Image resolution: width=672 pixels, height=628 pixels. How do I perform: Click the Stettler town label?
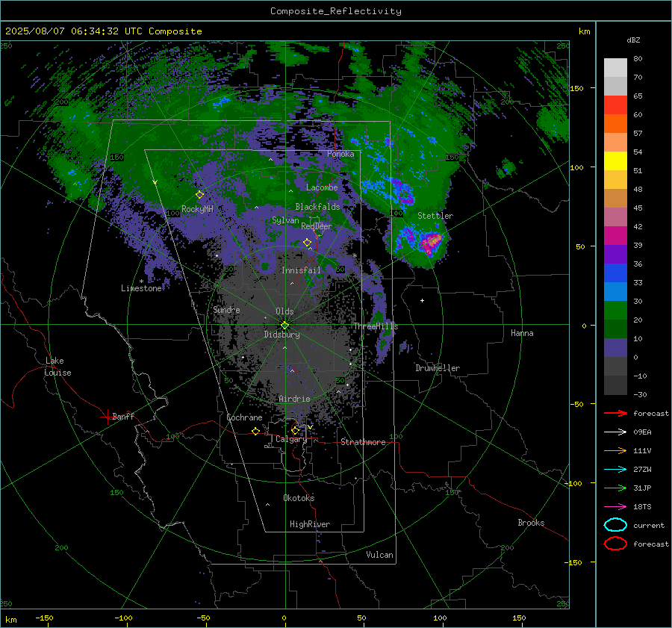pyautogui.click(x=435, y=216)
